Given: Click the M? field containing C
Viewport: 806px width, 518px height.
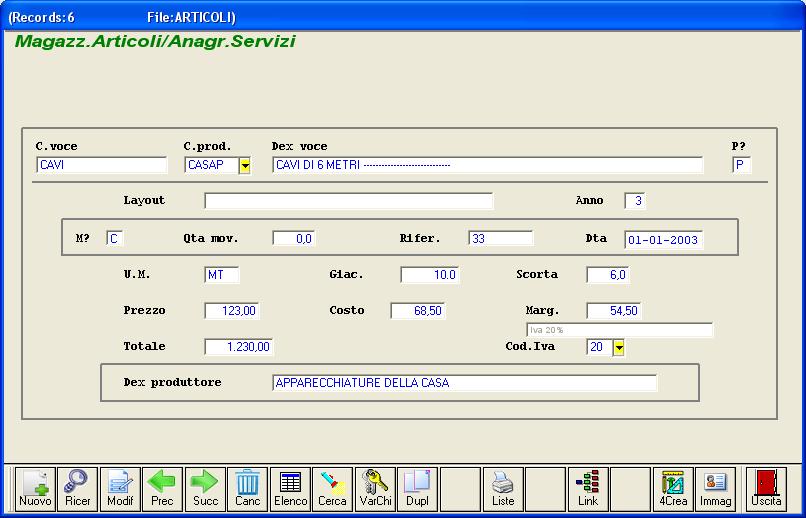Looking at the screenshot, I should point(115,238).
